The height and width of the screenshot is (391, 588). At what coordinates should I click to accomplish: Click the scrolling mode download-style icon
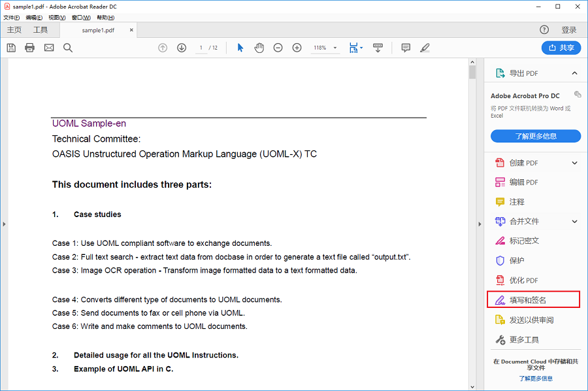pyautogui.click(x=378, y=48)
